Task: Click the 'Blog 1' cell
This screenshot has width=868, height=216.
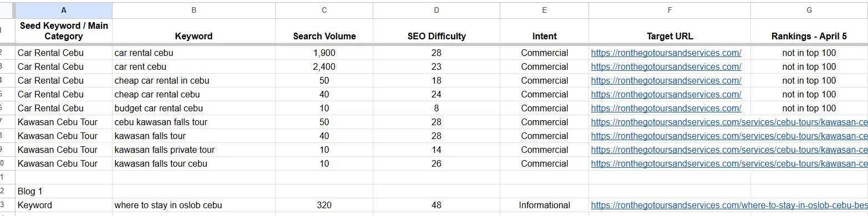Action: point(64,192)
